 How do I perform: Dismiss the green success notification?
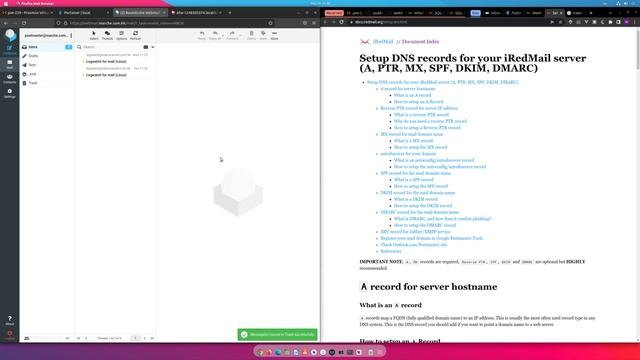pyautogui.click(x=278, y=335)
